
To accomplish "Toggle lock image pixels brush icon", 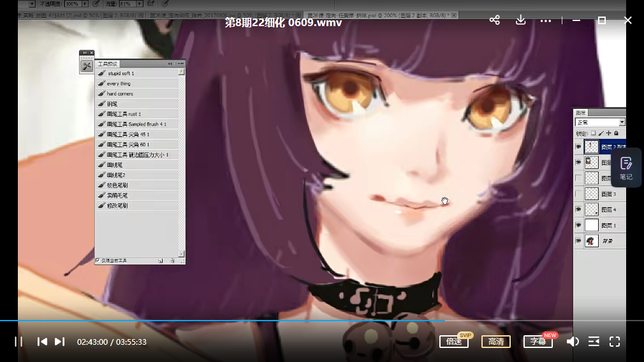I will pos(601,133).
